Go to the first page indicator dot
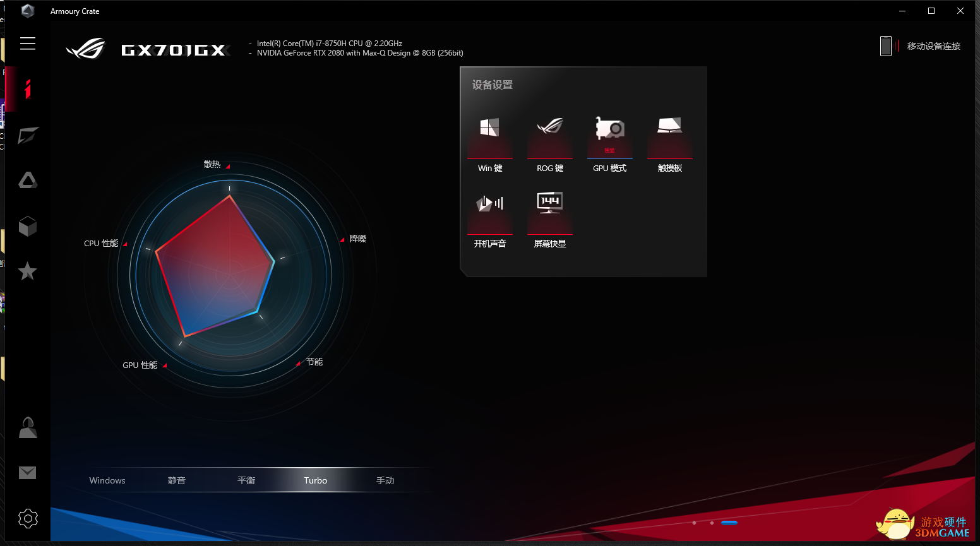 (x=695, y=523)
